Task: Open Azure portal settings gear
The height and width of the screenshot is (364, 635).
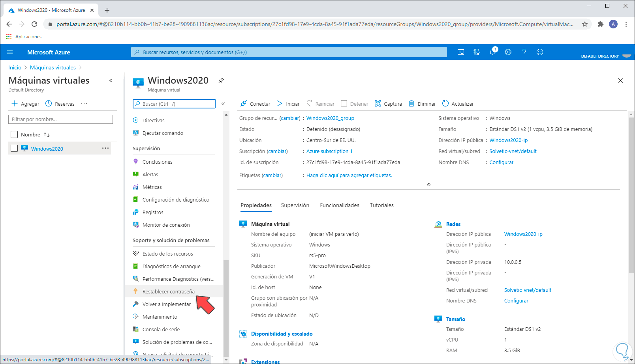Action: tap(508, 52)
